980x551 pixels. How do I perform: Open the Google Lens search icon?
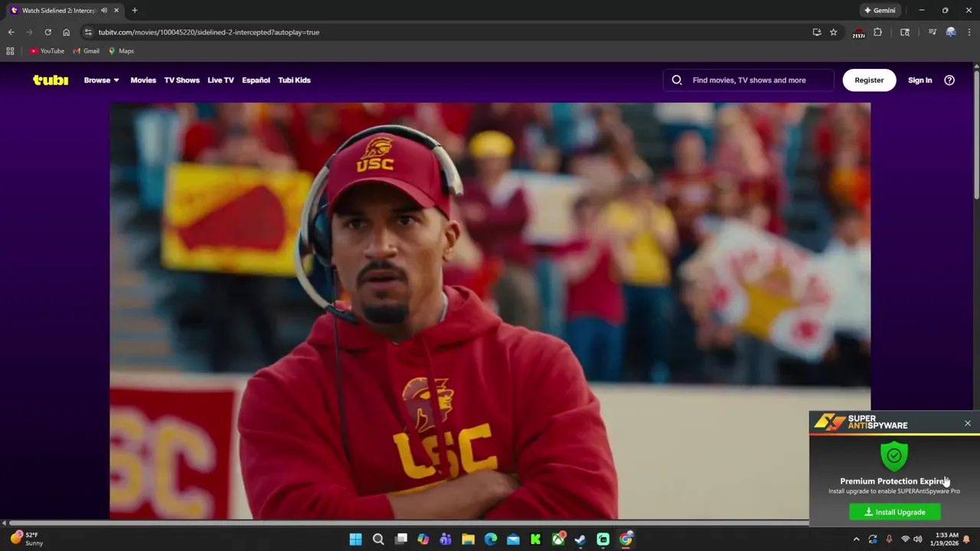click(x=905, y=32)
